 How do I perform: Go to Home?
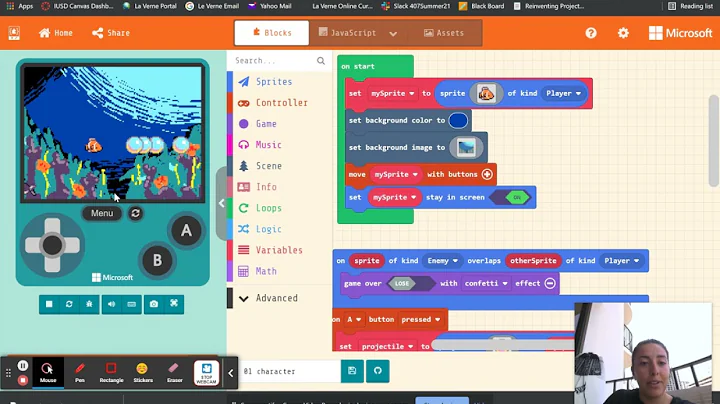click(x=56, y=33)
